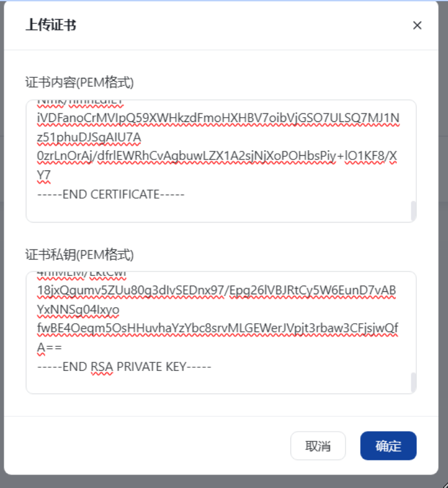Click the underlined word RSA
The height and width of the screenshot is (488, 448).
tap(102, 367)
